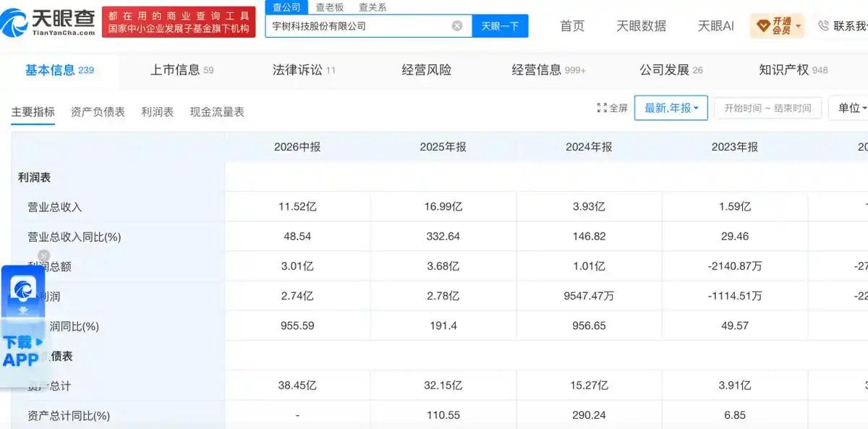Screen dimensions: 868x429
Task: Click the 营业总收入同比(%) row label
Action: point(74,237)
